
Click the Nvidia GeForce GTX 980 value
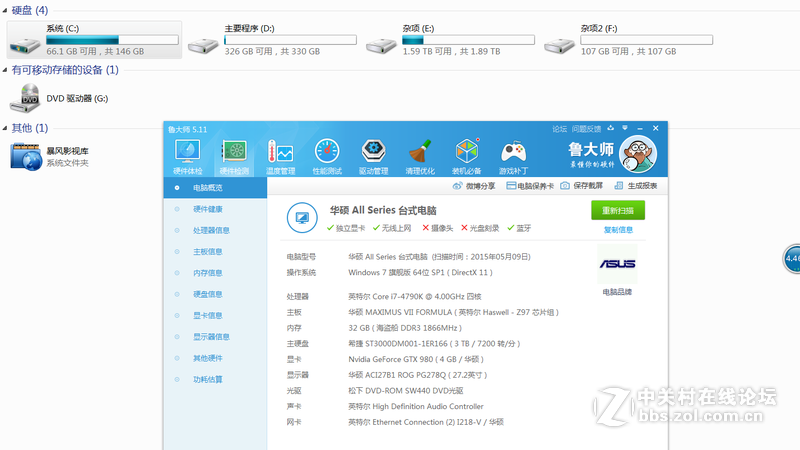[x=416, y=359]
